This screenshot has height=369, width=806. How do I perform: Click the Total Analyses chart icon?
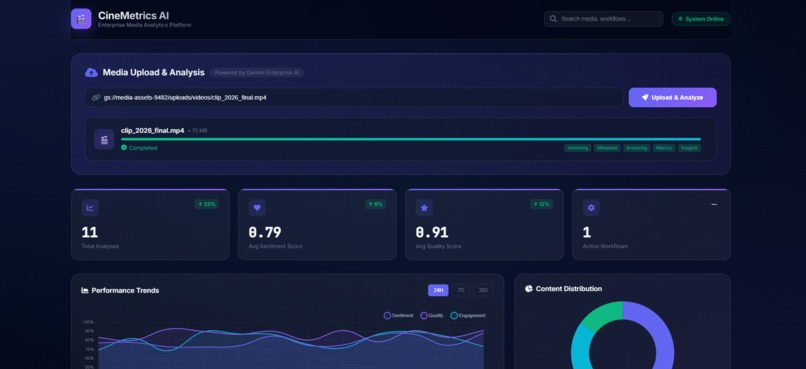coord(90,208)
